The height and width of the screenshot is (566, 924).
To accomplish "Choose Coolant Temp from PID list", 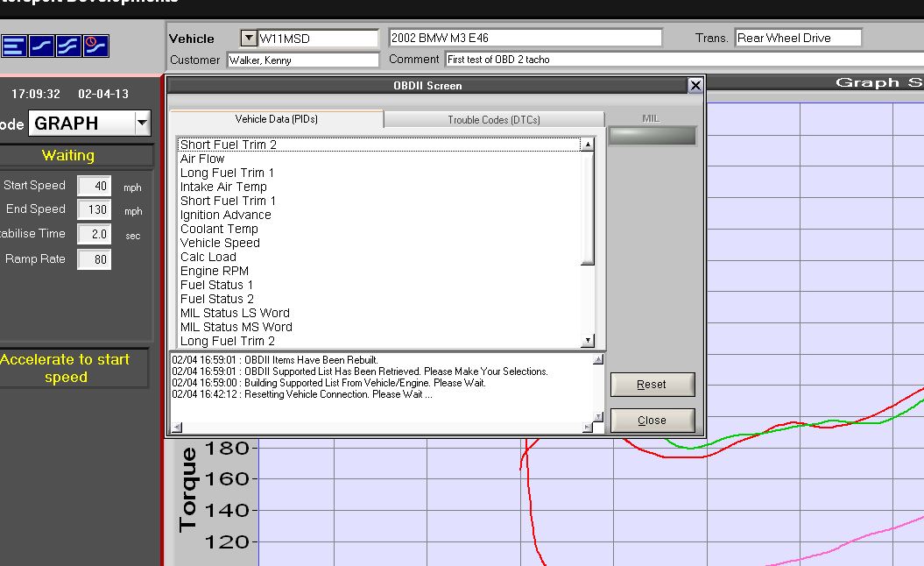I will tap(219, 229).
